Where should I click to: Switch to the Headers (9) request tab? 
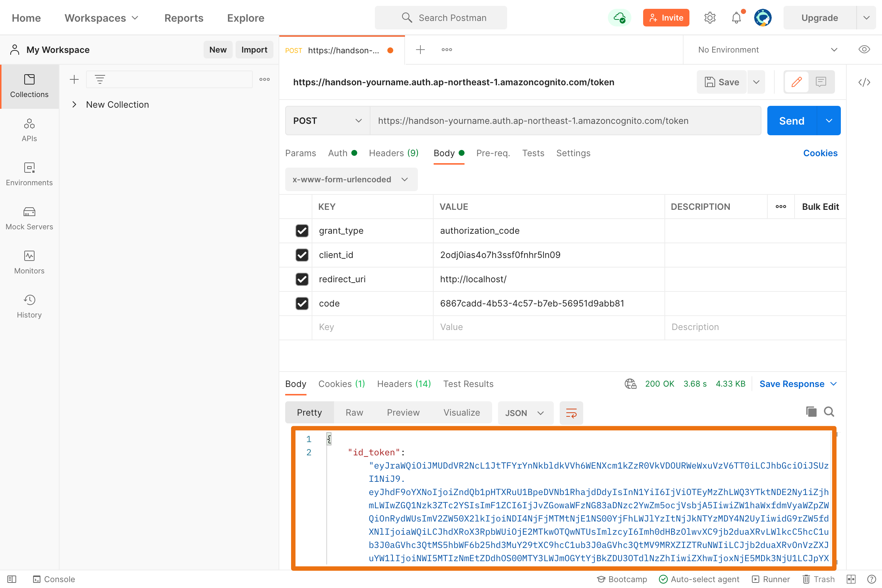(x=393, y=153)
